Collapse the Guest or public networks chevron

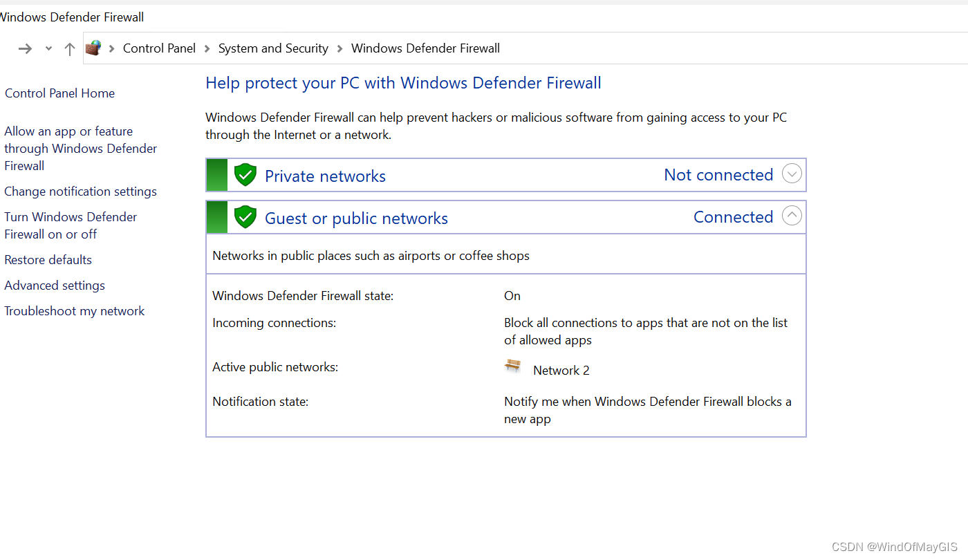pyautogui.click(x=792, y=216)
